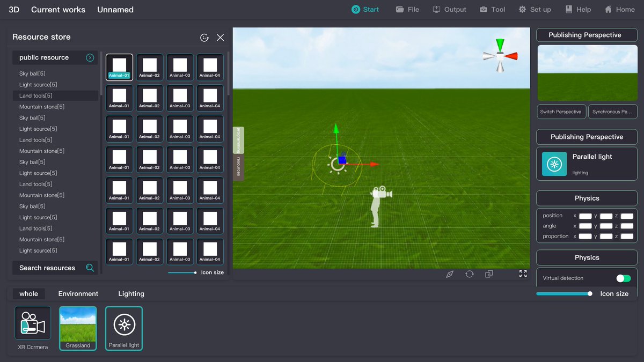644x362 pixels.
Task: Click the Search resources field
Action: pos(55,268)
